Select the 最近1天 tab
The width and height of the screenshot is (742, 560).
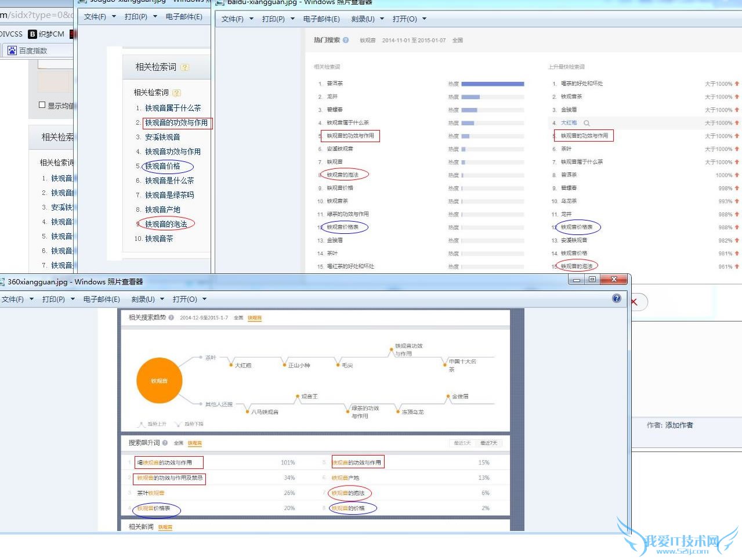[462, 443]
